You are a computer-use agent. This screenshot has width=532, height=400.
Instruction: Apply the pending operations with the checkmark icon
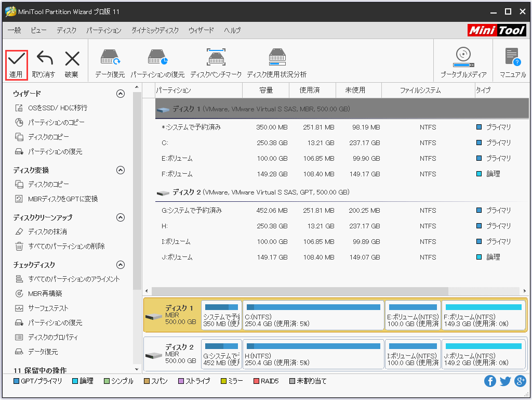pyautogui.click(x=16, y=61)
